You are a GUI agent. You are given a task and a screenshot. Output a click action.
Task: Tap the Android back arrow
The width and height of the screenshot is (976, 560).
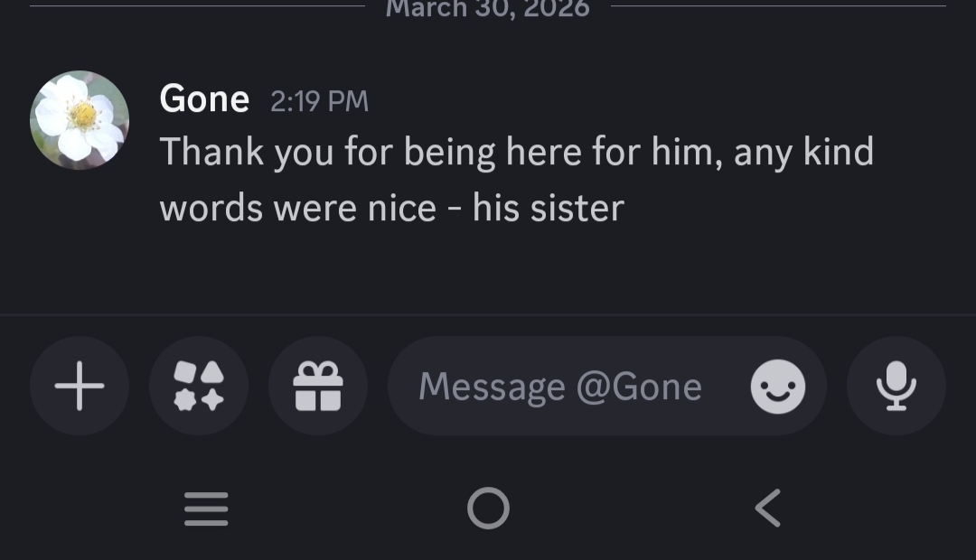pos(767,508)
